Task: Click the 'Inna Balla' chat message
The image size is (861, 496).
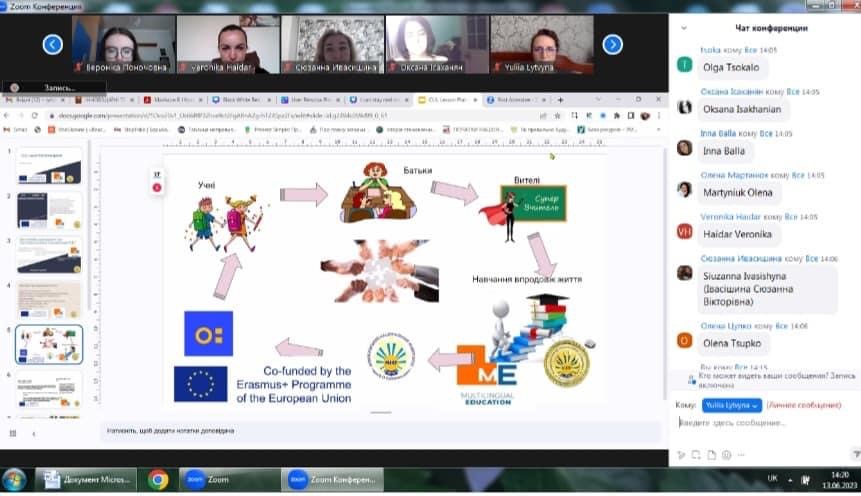Action: 724,151
